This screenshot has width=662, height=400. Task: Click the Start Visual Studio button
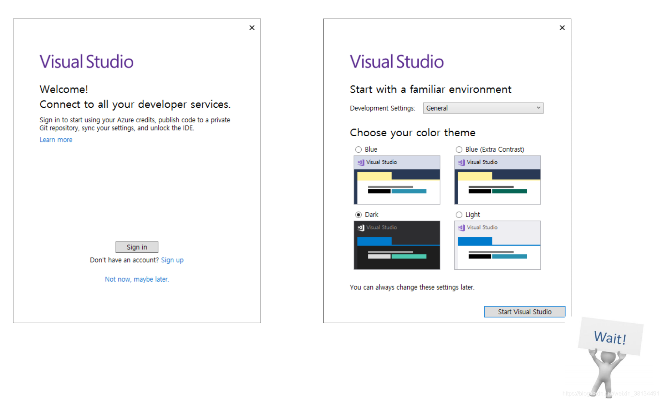tap(524, 312)
